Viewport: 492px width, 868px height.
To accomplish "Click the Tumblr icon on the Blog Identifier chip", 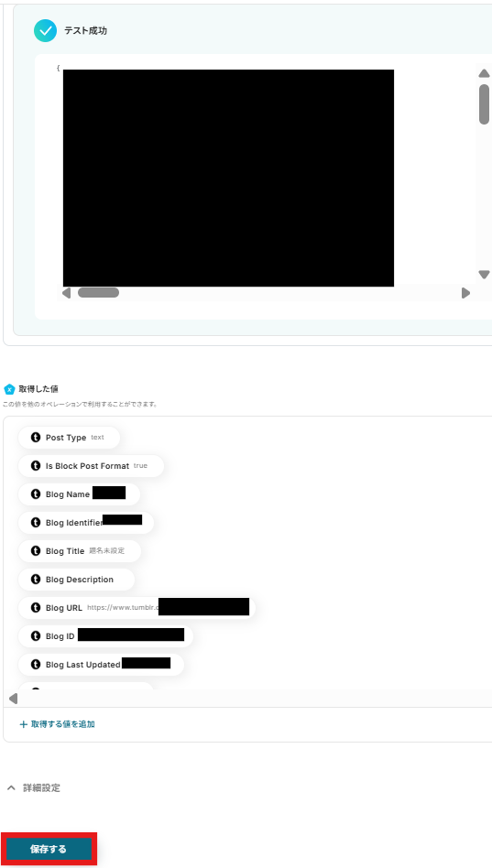I will [36, 523].
